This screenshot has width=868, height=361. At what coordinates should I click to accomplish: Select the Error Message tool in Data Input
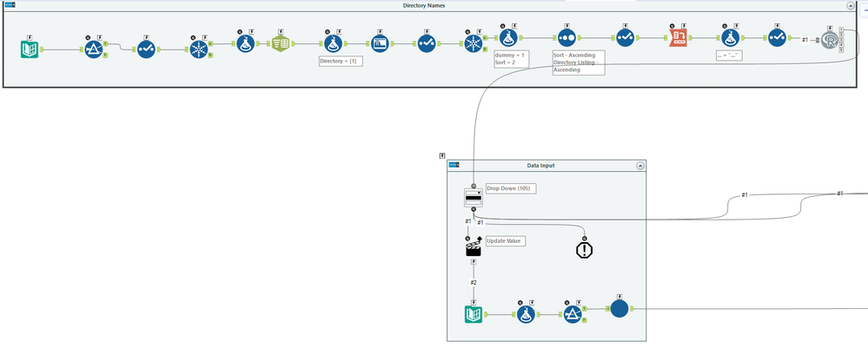[x=584, y=250]
